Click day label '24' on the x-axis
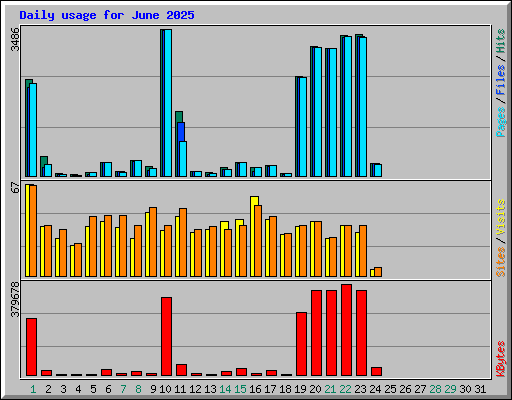512x400 pixels. click(x=375, y=389)
